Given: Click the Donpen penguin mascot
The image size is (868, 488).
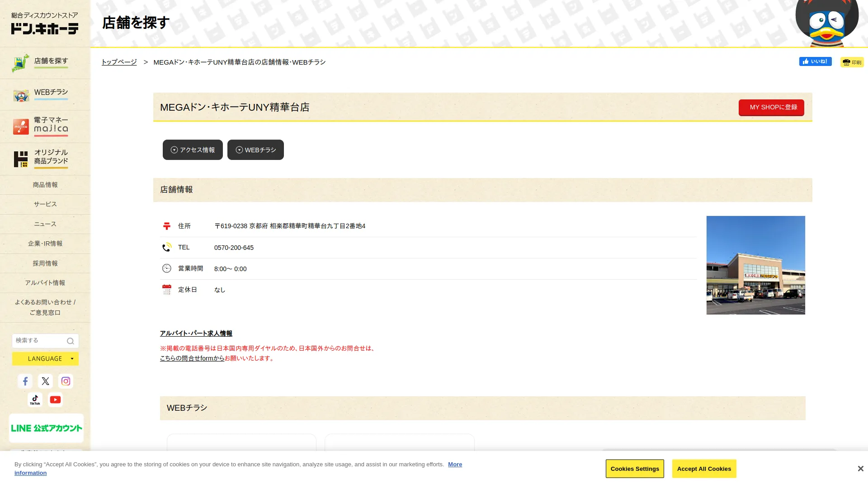Looking at the screenshot, I should coord(827,23).
